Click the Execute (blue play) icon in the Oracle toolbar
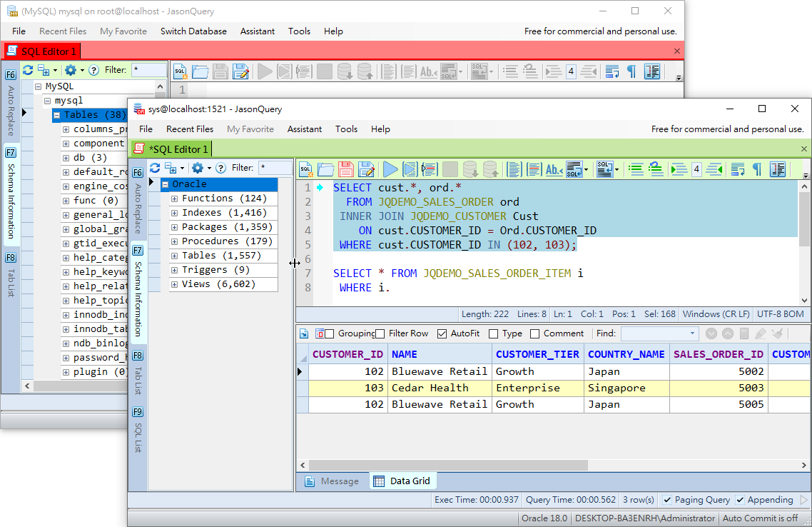The height and width of the screenshot is (527, 812). [x=390, y=169]
